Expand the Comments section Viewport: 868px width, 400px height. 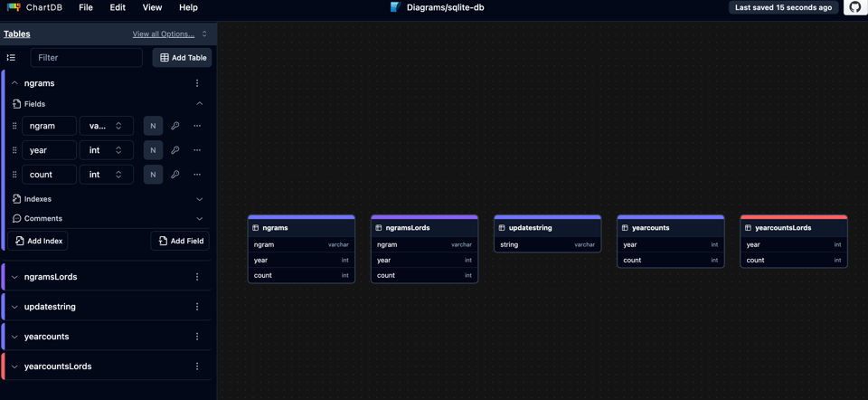point(200,219)
